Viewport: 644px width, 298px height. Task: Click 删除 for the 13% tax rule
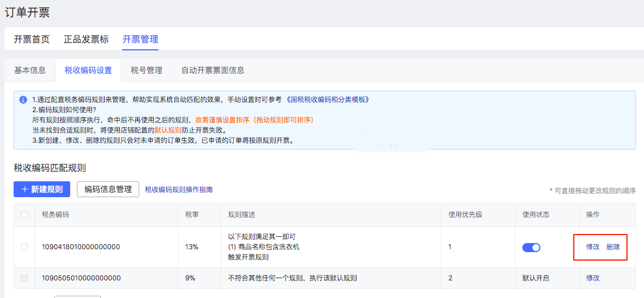click(613, 247)
